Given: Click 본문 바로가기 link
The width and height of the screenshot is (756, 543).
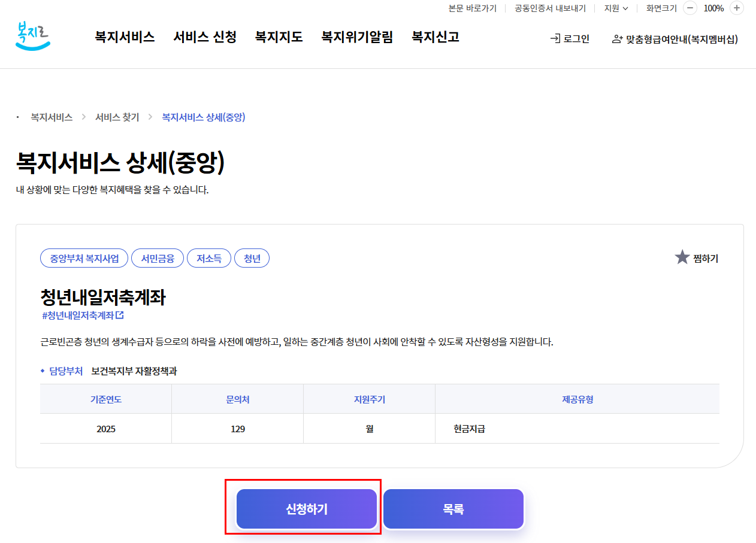Looking at the screenshot, I should [x=473, y=8].
